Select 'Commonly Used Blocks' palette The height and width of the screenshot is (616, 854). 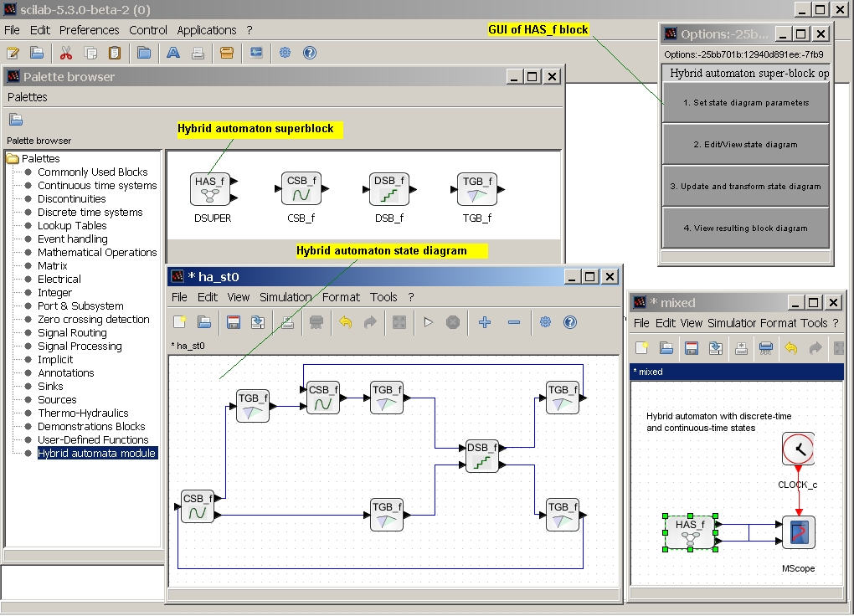(93, 172)
